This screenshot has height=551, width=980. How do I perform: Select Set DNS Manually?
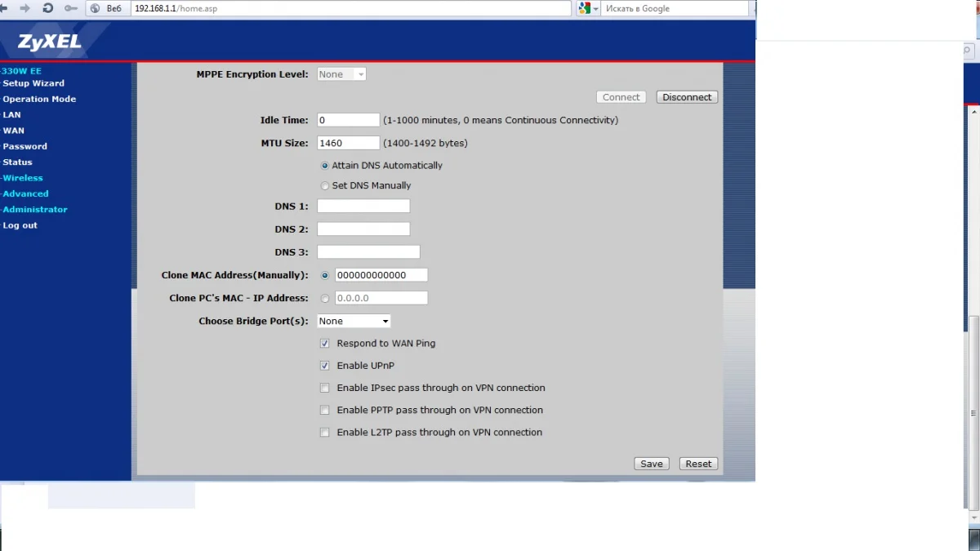[325, 186]
